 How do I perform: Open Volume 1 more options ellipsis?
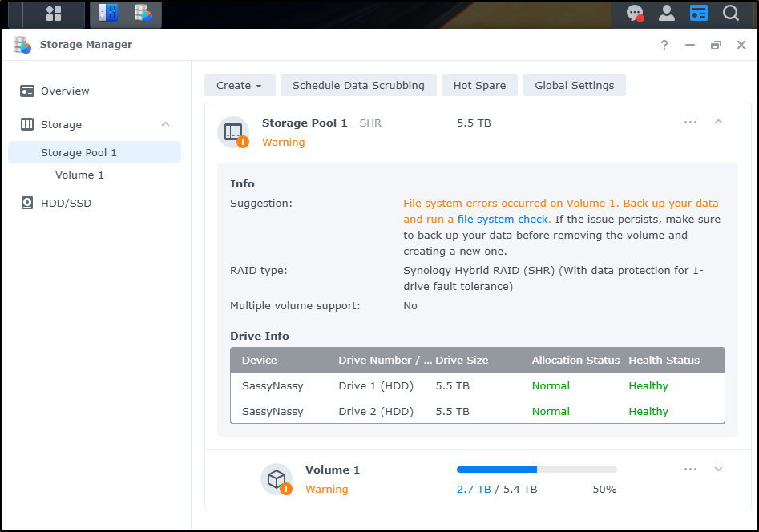[x=690, y=469]
